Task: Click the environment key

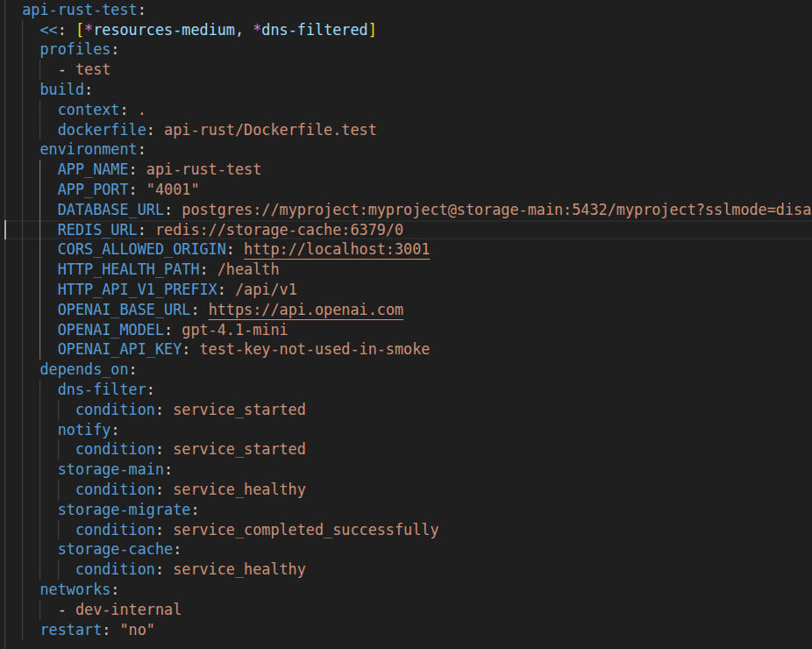Action: 89,149
